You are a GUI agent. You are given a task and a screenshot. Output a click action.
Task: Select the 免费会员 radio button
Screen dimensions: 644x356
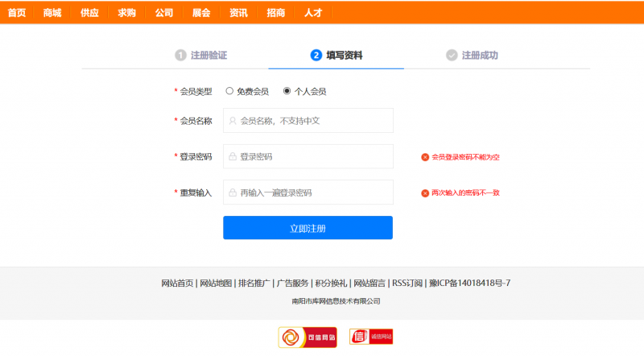click(x=229, y=91)
